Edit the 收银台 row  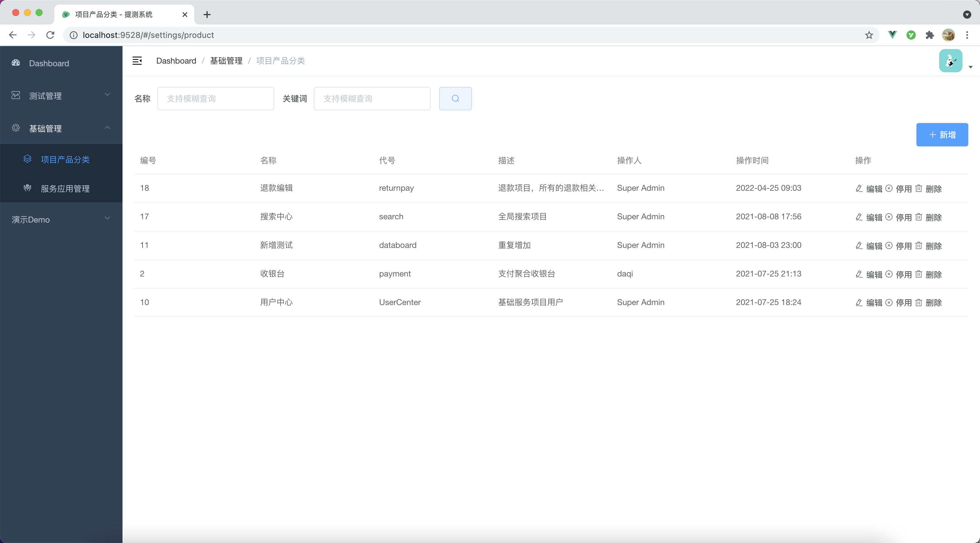[x=869, y=274]
